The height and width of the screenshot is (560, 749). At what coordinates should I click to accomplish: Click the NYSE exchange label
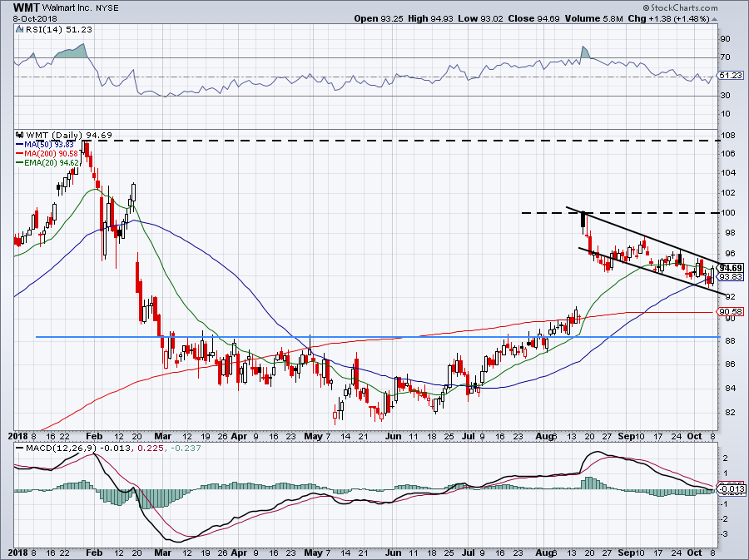point(107,8)
